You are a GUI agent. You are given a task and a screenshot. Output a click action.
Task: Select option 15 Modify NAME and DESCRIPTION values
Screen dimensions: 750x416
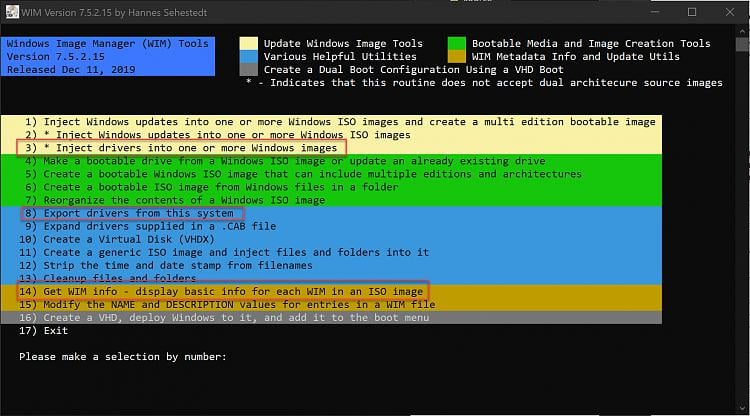(227, 305)
